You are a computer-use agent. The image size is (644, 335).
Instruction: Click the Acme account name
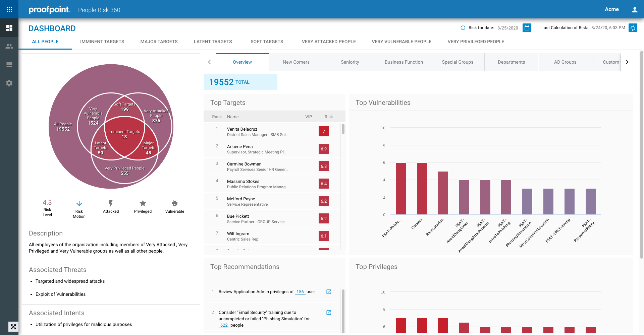(x=612, y=9)
